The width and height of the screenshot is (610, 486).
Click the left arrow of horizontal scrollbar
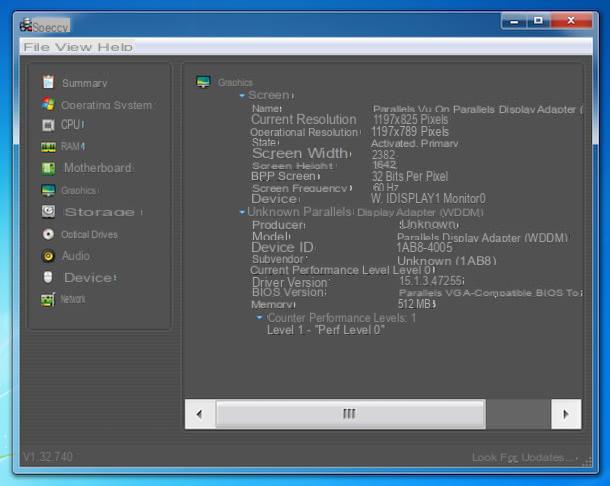200,414
